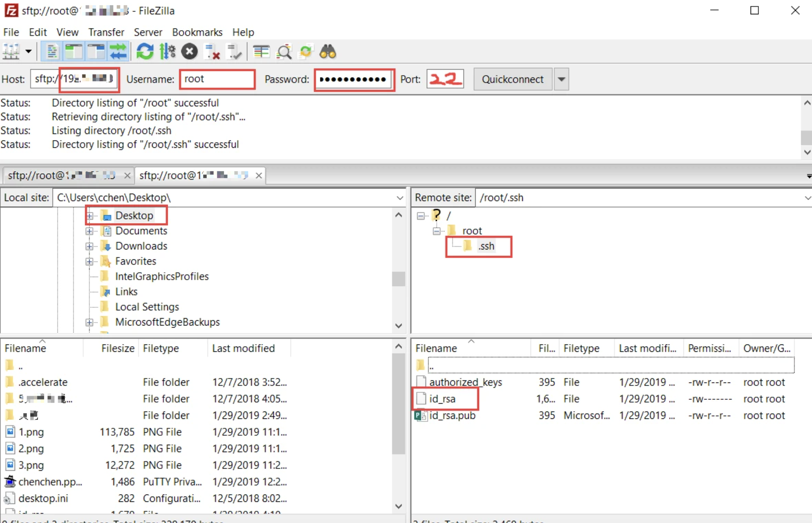The image size is (812, 523).
Task: Sort local files by Filesize column
Action: pos(118,348)
